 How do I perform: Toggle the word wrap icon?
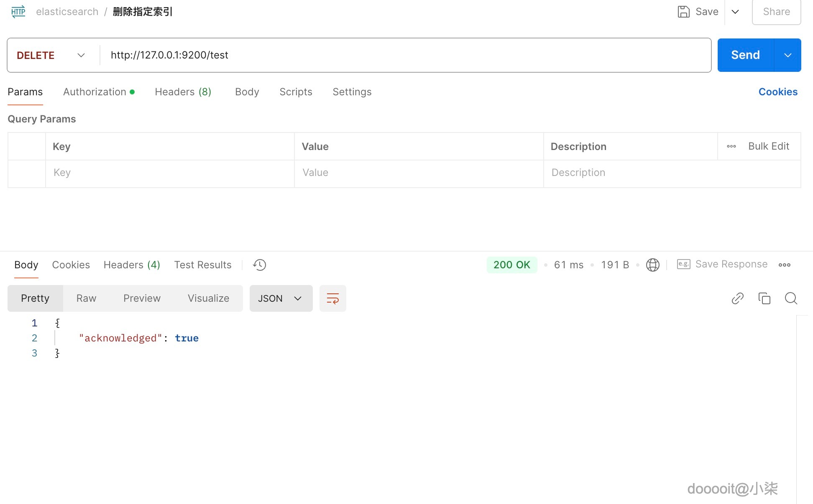(x=332, y=298)
